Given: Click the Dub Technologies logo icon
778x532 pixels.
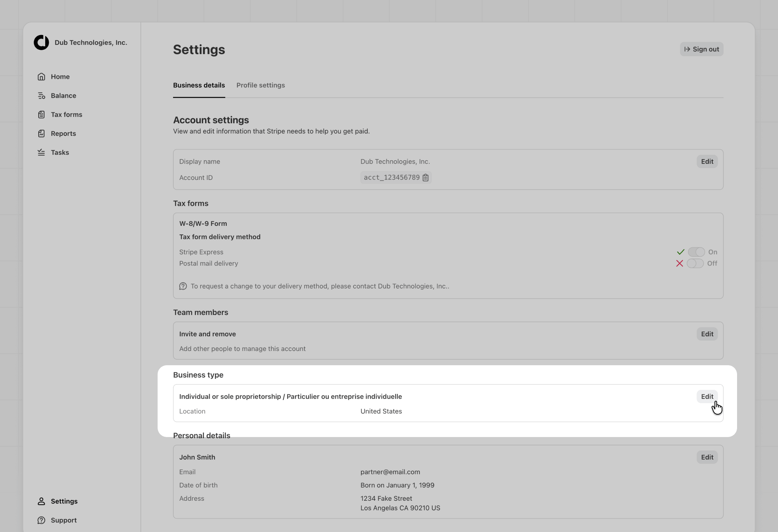Looking at the screenshot, I should (x=41, y=42).
